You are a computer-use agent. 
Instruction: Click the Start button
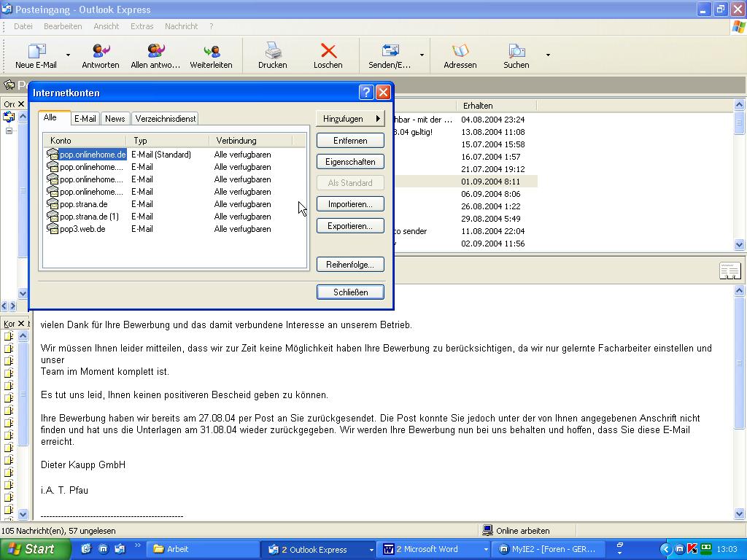34,550
